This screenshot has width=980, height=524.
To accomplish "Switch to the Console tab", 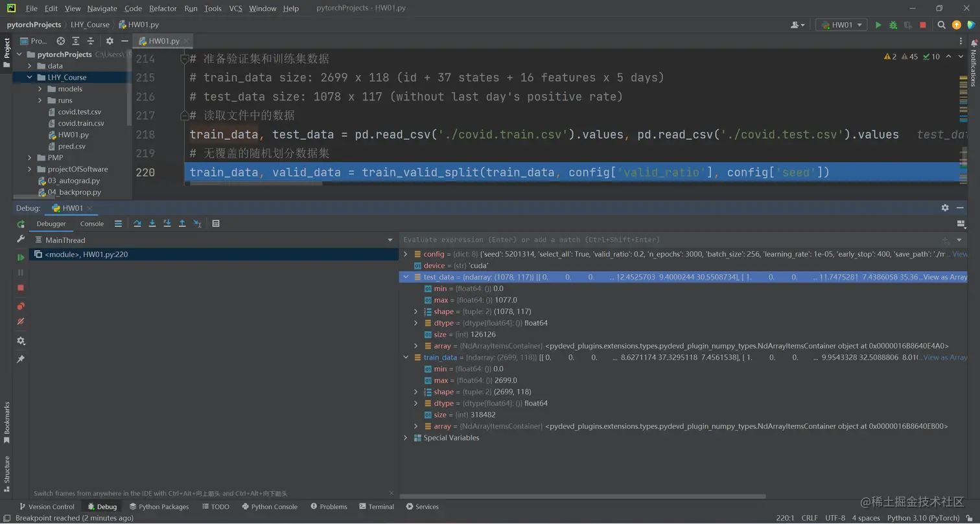I will [x=92, y=223].
